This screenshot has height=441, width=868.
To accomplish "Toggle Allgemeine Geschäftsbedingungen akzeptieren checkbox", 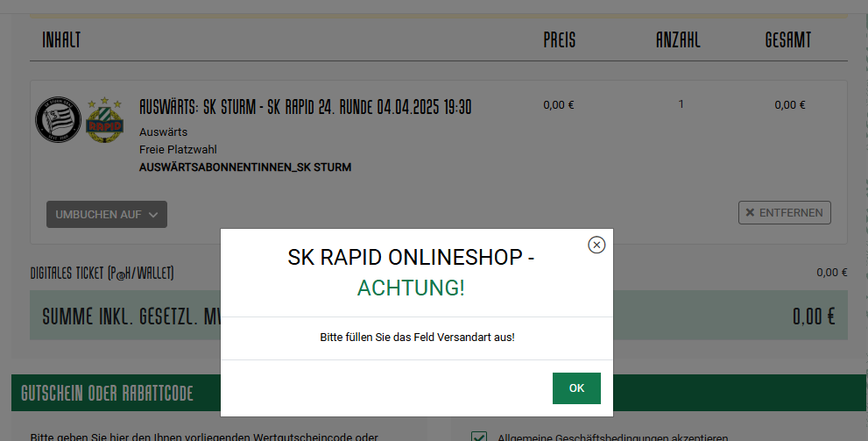I will coord(479,437).
